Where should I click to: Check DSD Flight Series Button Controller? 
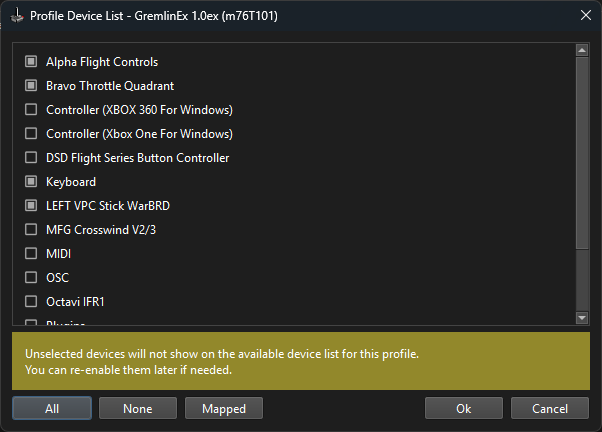(x=31, y=158)
